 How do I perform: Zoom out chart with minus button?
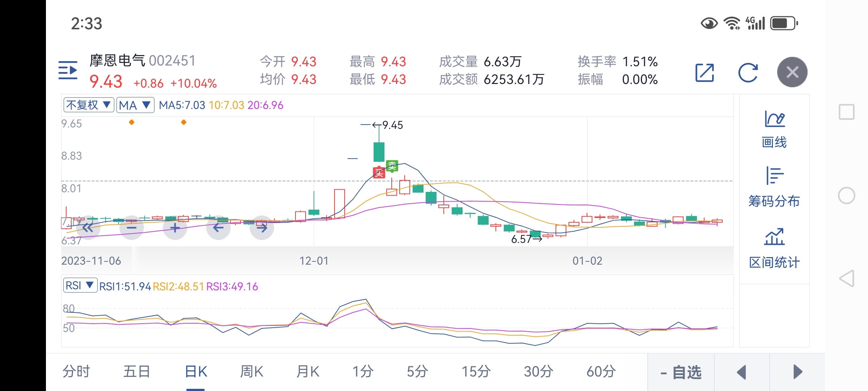pyautogui.click(x=132, y=228)
